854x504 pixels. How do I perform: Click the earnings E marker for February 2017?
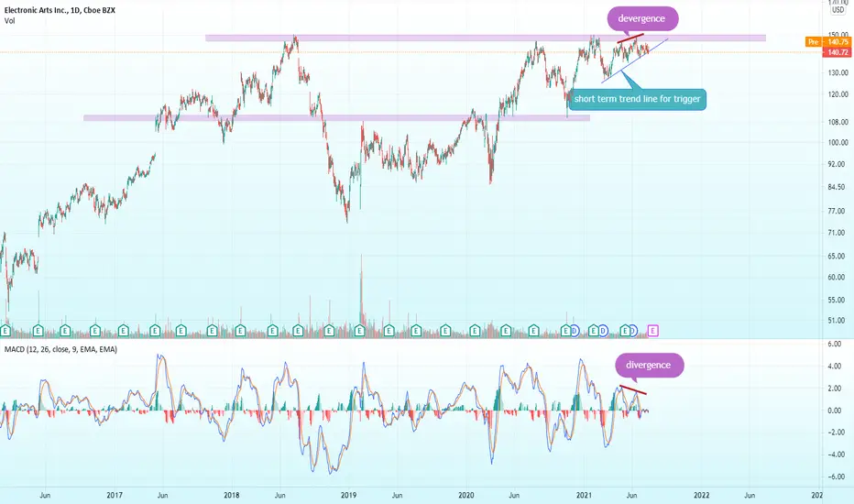click(123, 330)
